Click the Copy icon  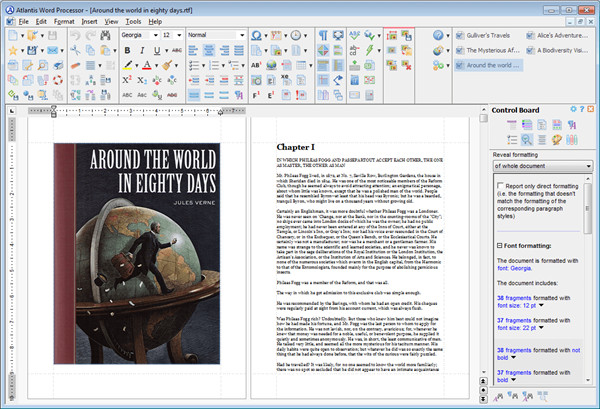pos(90,50)
